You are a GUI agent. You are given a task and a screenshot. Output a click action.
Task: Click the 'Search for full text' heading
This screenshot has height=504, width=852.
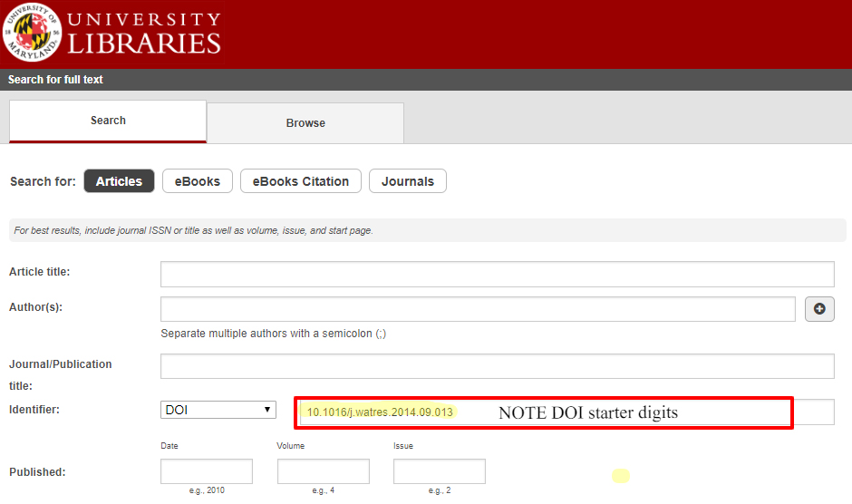point(55,80)
